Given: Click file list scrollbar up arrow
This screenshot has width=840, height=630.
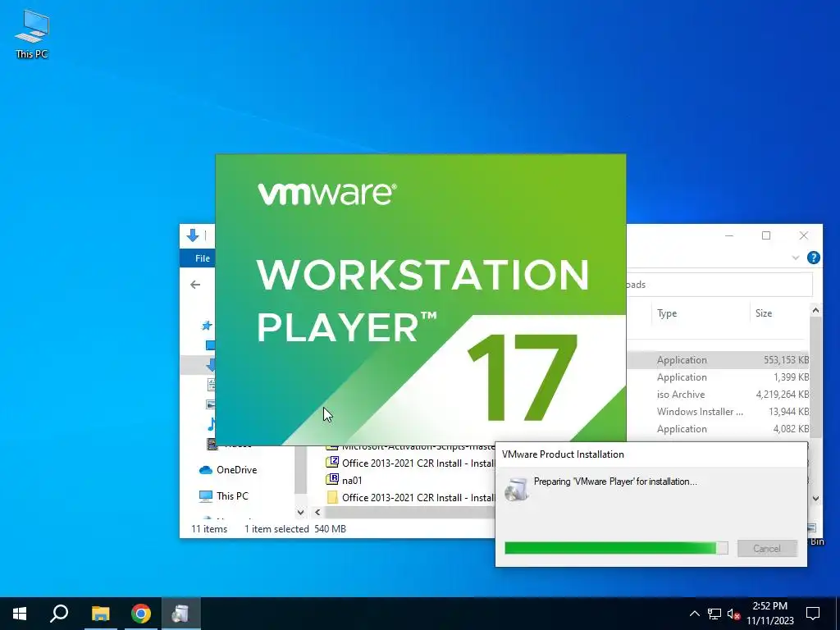Looking at the screenshot, I should 815,310.
